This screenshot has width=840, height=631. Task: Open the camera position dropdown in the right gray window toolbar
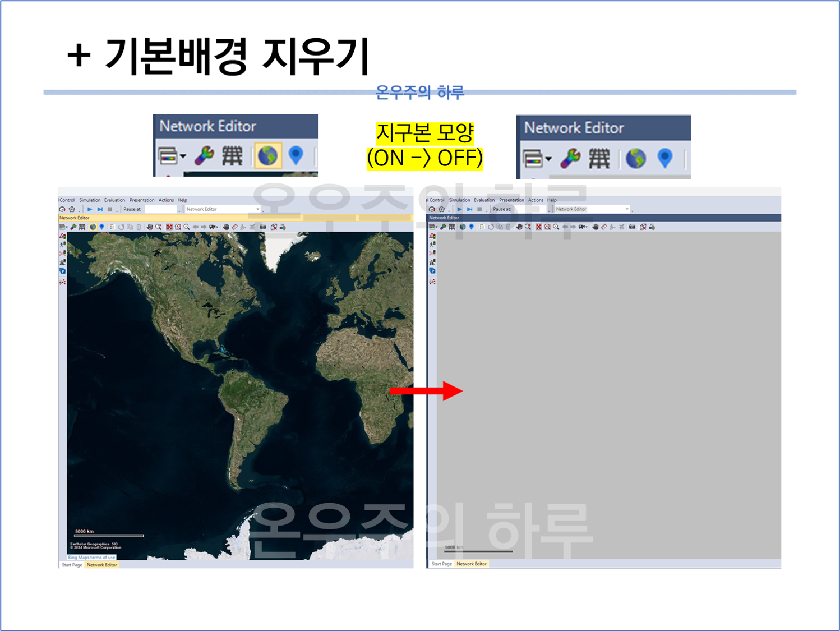[x=583, y=227]
